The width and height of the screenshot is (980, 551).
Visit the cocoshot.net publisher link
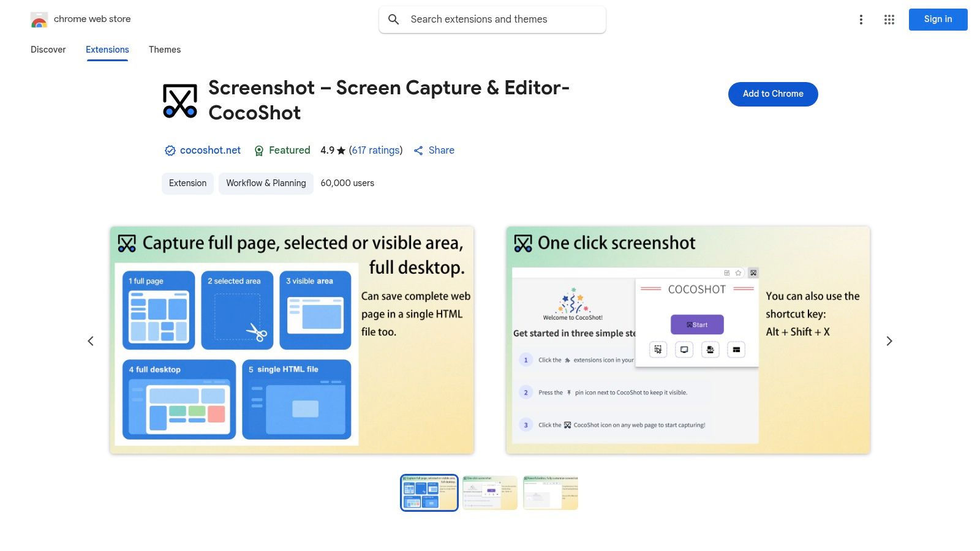211,150
